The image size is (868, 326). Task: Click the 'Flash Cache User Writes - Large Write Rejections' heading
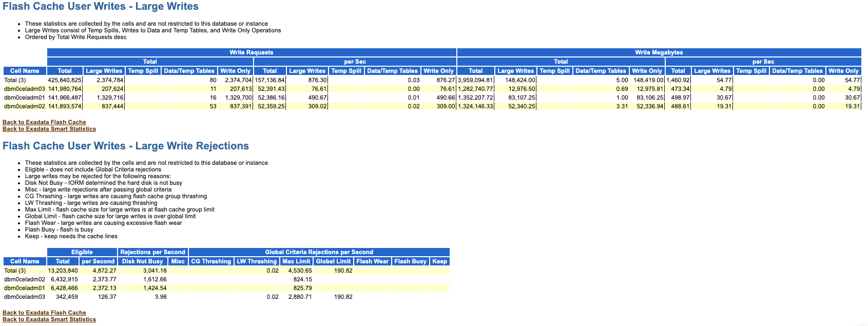126,146
